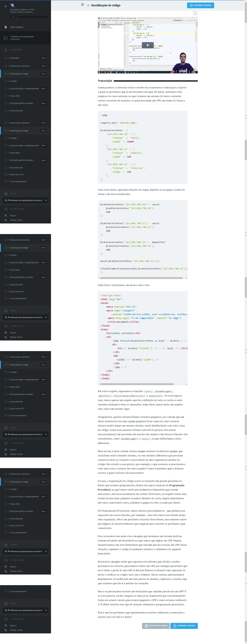The image size is (247, 644).
Task: Click the scrollbar under the HTML doctype code
Action: point(137,384)
